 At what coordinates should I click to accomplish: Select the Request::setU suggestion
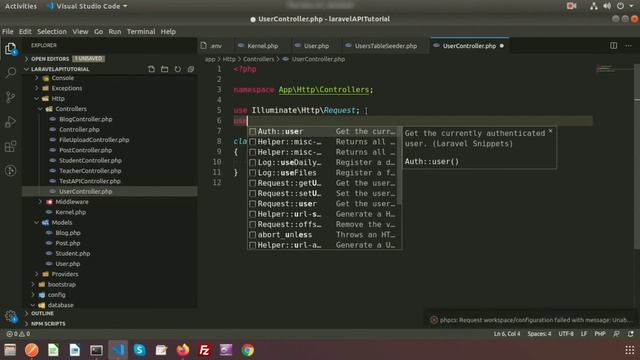pyautogui.click(x=323, y=193)
